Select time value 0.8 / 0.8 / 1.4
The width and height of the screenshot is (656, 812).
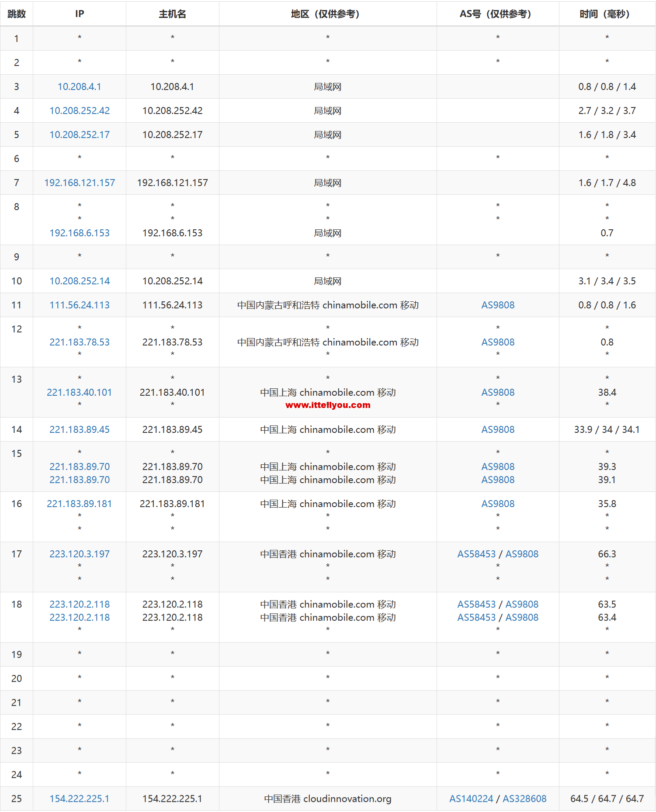[607, 86]
